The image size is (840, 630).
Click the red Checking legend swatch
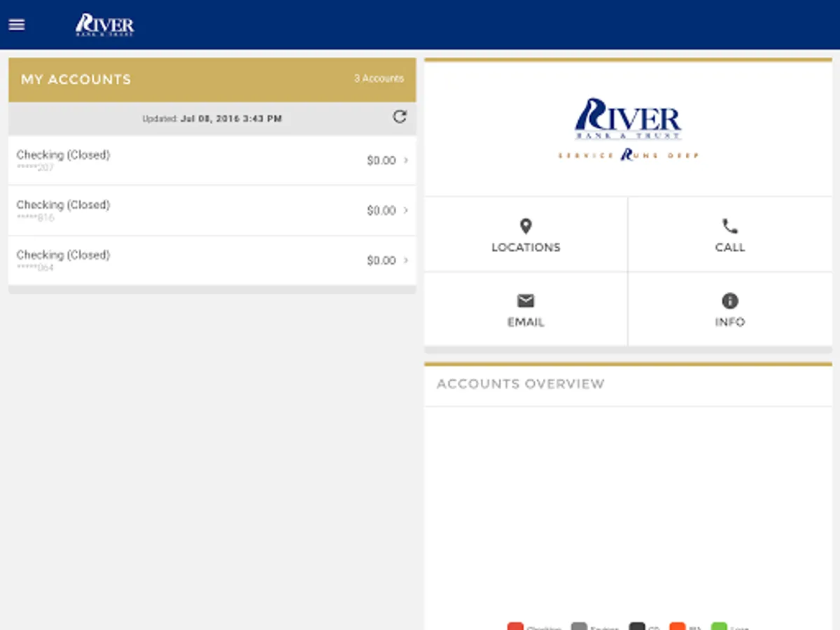515,626
